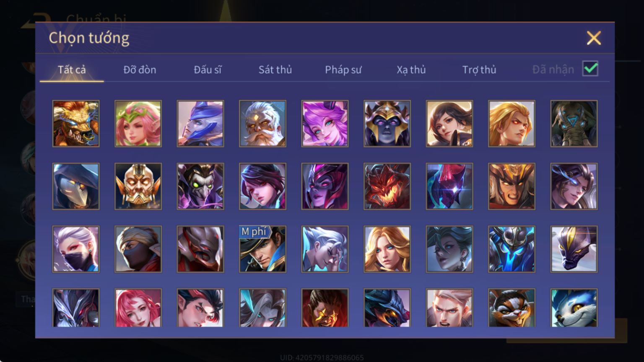Switch to the Đỡ đòn tab

[140, 70]
